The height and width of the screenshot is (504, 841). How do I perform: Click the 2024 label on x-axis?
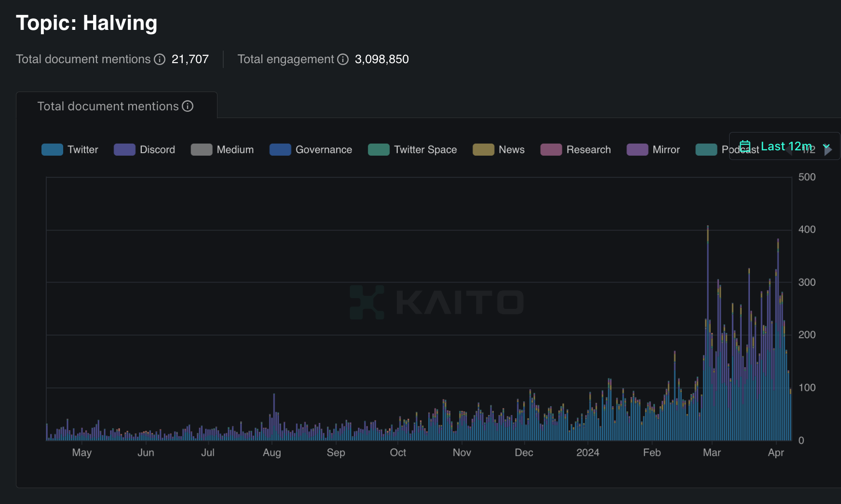tap(588, 452)
